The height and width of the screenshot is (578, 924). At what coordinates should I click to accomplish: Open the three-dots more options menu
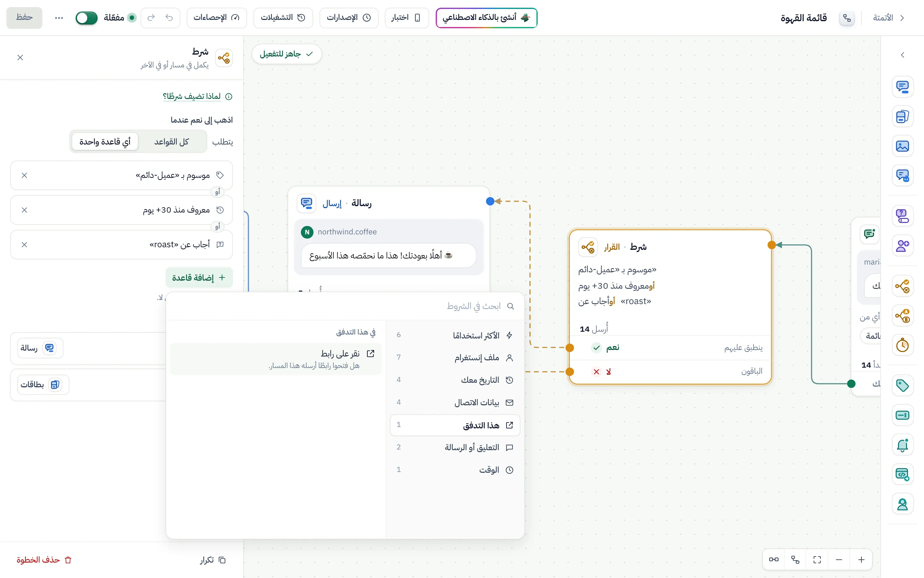click(x=59, y=18)
